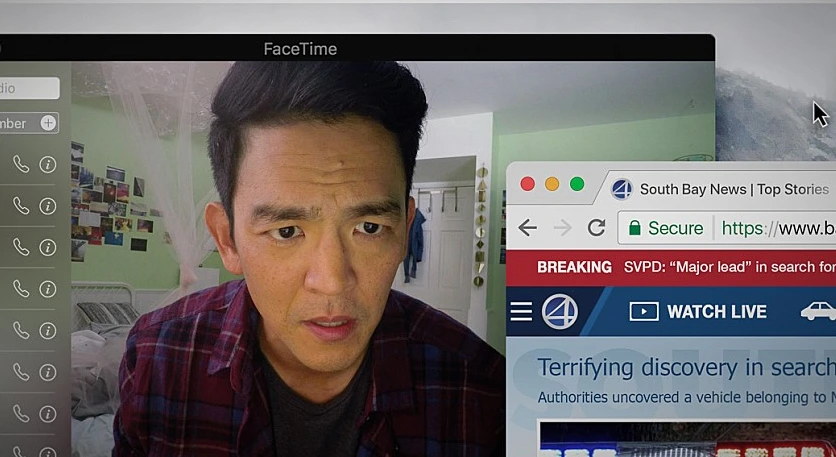
Task: Click the name, email, or number field
Action: point(29,123)
